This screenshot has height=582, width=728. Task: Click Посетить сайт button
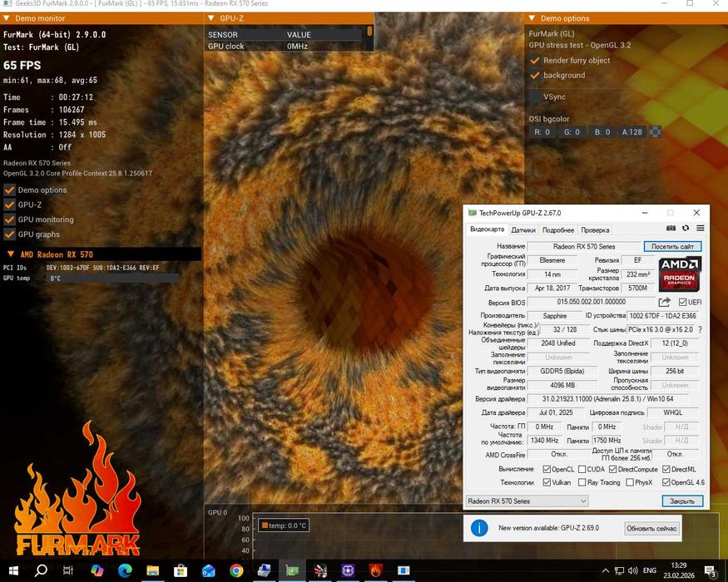pyautogui.click(x=672, y=246)
